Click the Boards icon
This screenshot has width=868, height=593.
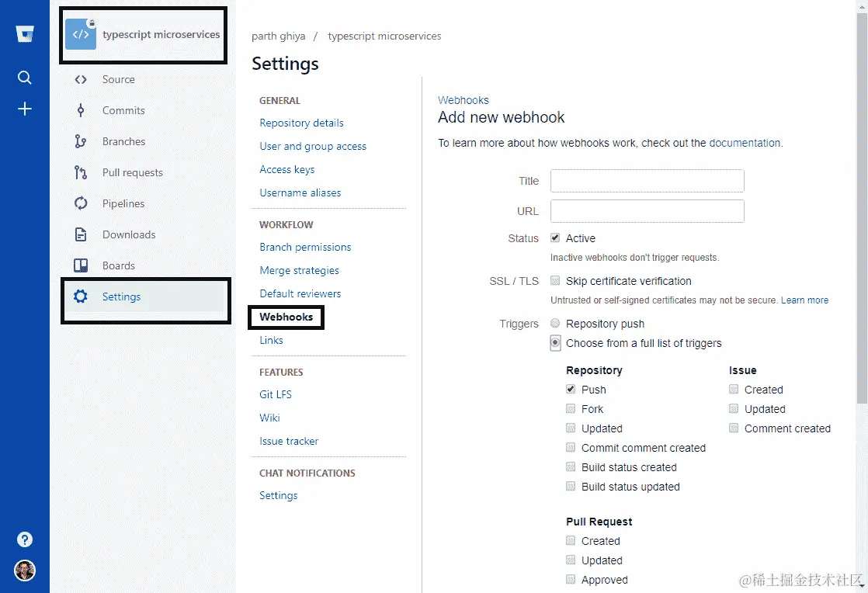coord(81,265)
